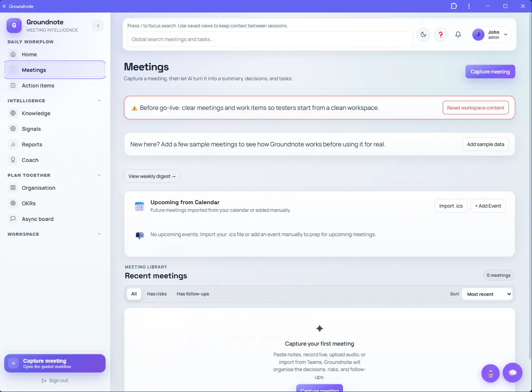Click the Knowledge globe icon
Screen dimensions: 532x392
point(13,113)
